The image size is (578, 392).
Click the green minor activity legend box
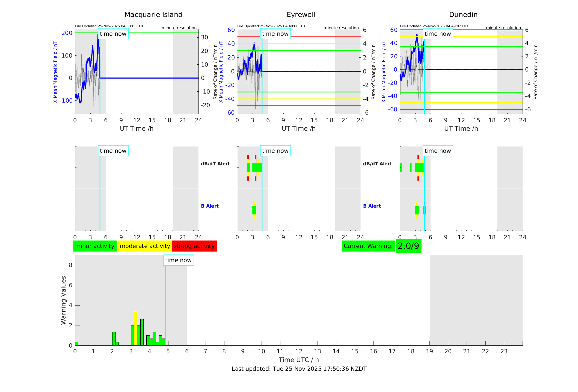(x=95, y=246)
